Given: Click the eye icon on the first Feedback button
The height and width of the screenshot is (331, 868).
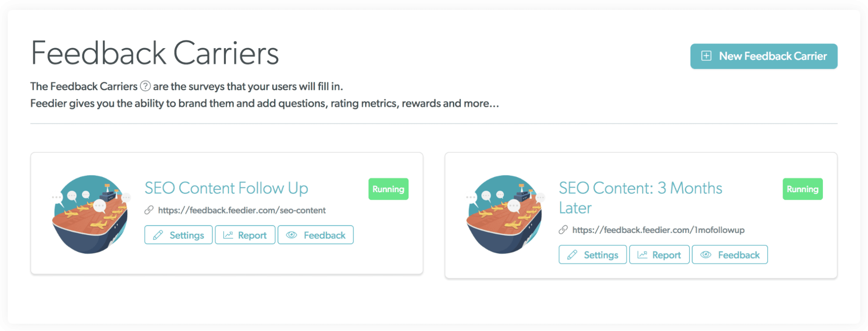Looking at the screenshot, I should tap(291, 235).
